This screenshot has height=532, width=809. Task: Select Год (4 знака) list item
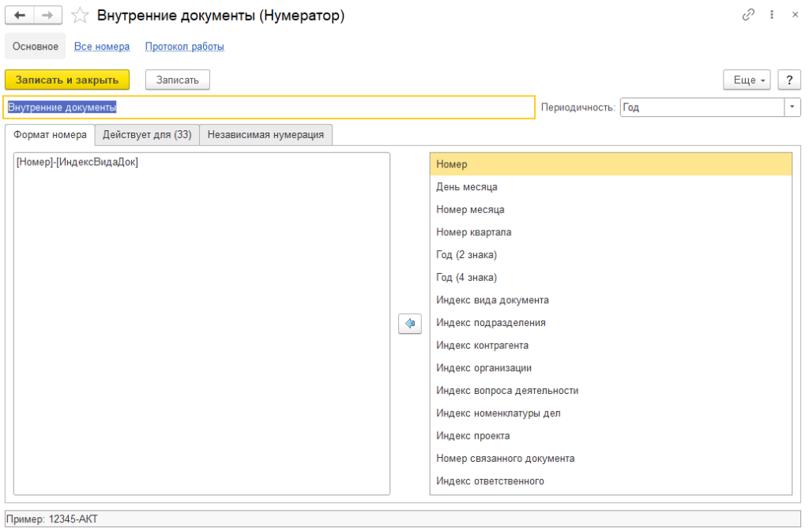click(466, 277)
